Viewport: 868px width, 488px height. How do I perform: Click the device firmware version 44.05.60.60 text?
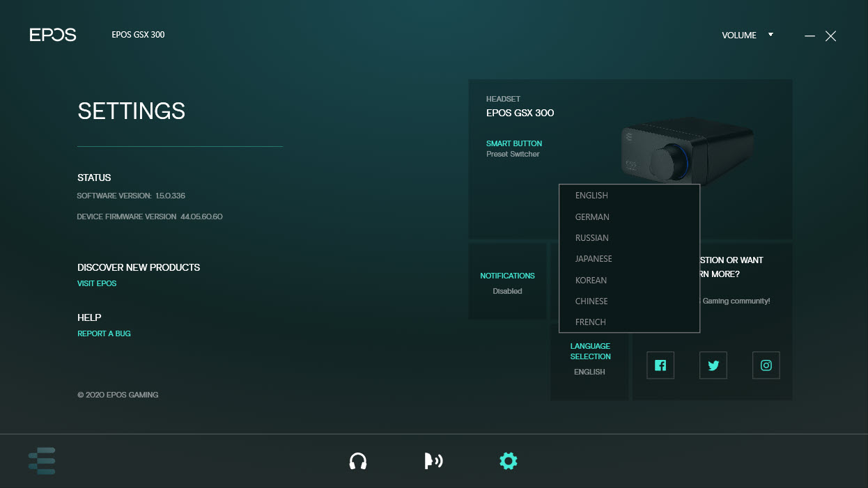click(150, 217)
